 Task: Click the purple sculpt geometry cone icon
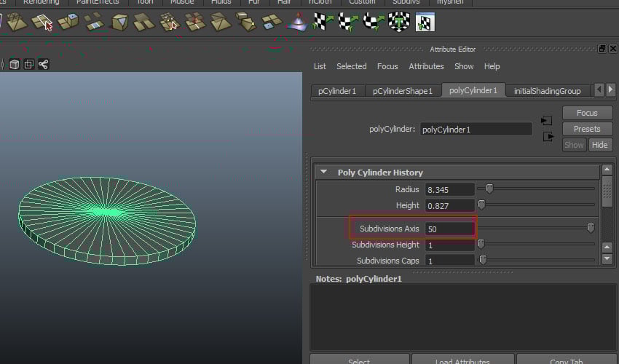click(296, 23)
